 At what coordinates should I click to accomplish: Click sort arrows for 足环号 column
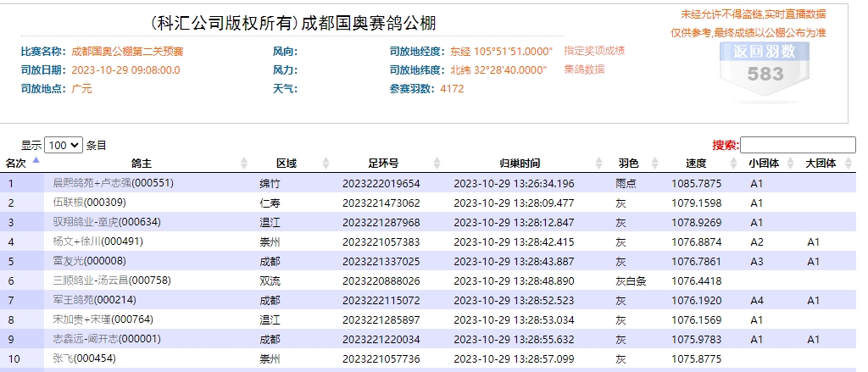tap(438, 164)
